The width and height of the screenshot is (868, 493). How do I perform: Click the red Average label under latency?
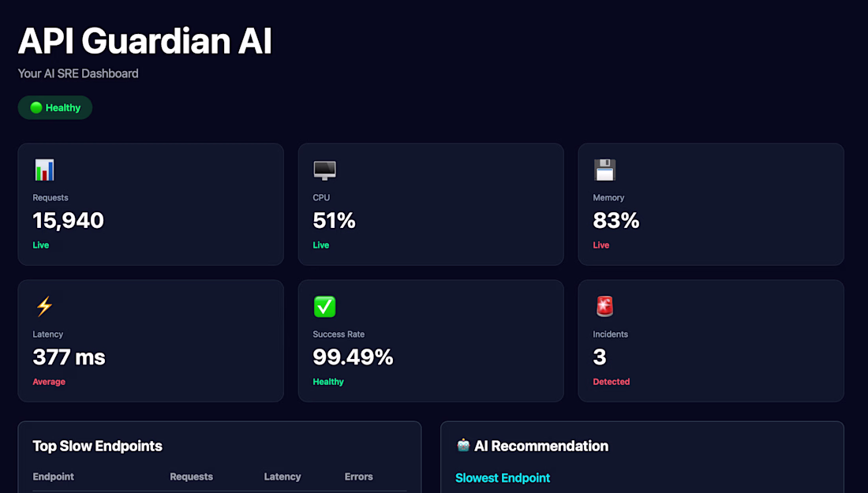[49, 382]
